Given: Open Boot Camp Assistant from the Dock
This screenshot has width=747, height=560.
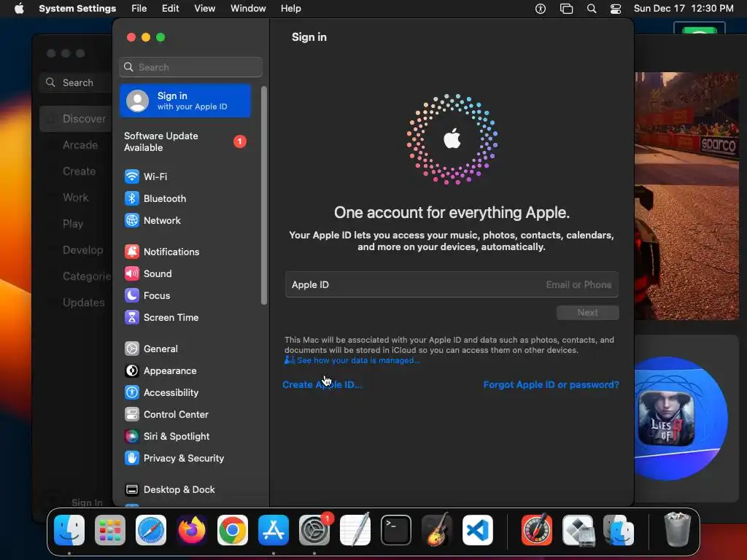Looking at the screenshot, I should (x=578, y=530).
